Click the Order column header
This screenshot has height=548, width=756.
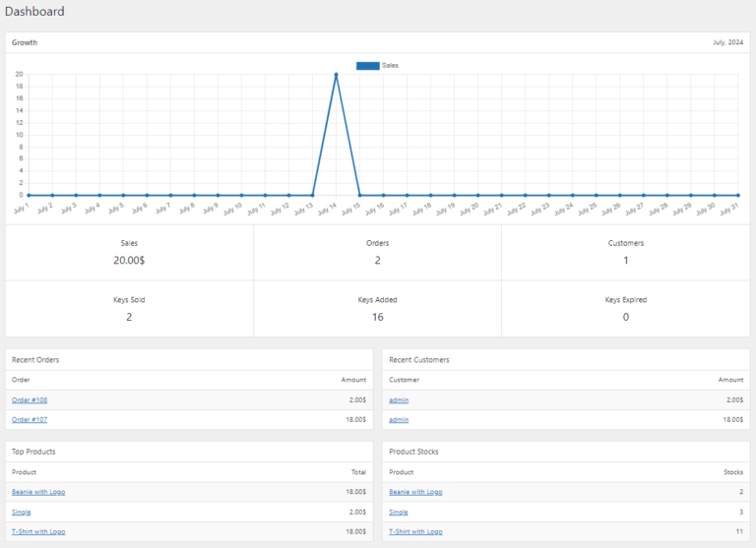tap(21, 380)
